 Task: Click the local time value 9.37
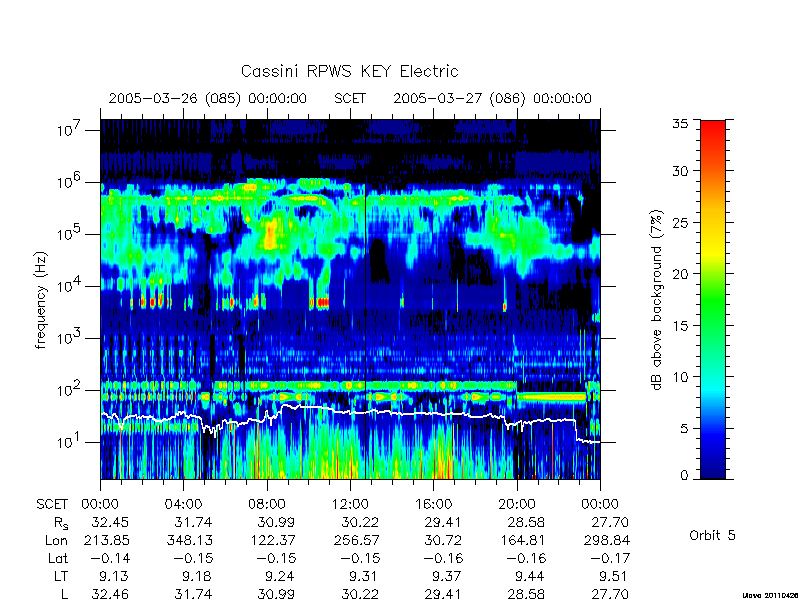(x=446, y=577)
